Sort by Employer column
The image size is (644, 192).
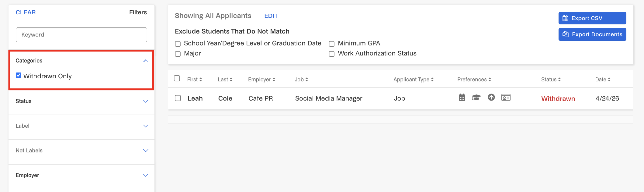click(261, 80)
